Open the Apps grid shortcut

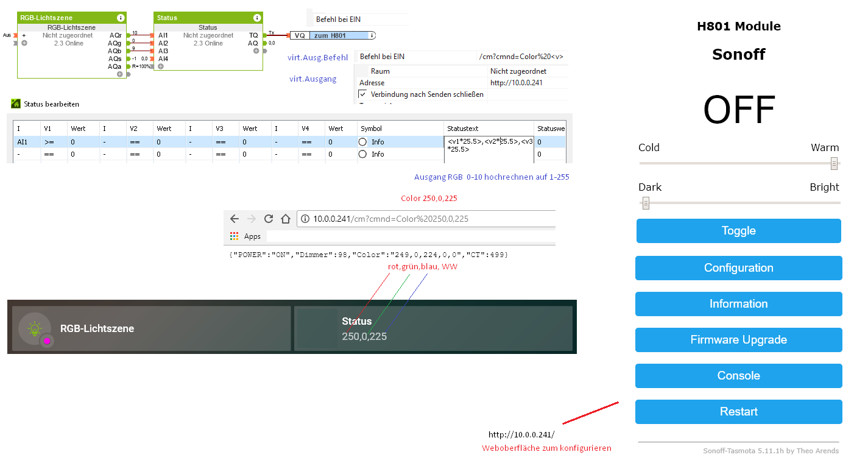point(235,236)
